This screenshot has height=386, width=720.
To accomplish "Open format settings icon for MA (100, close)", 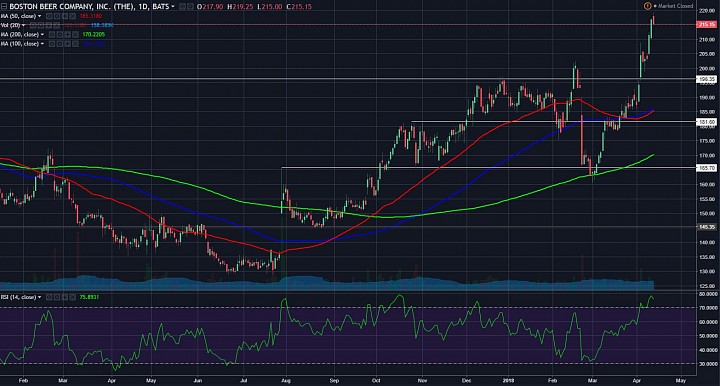I will click(60, 44).
